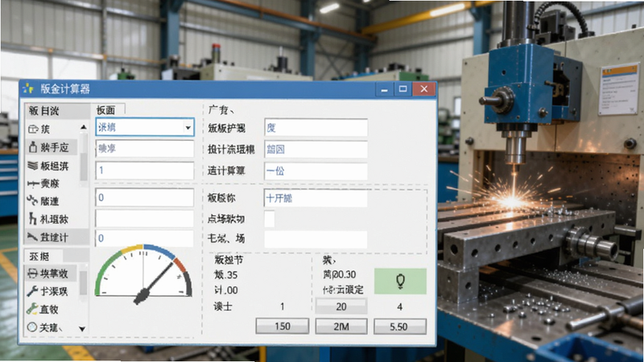Screen dimensions: 644x362
Task: Click the 0 field just below the 1 field
Action: 145,198
